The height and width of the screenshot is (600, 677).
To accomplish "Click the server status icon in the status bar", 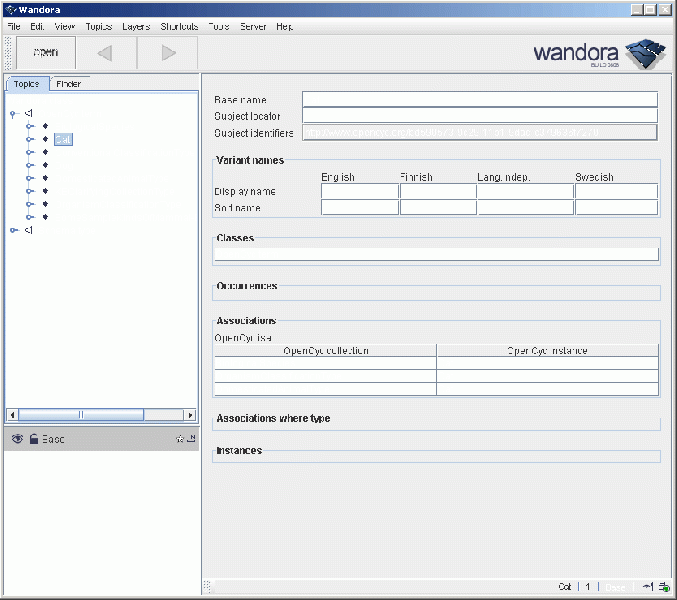I will click(x=663, y=587).
